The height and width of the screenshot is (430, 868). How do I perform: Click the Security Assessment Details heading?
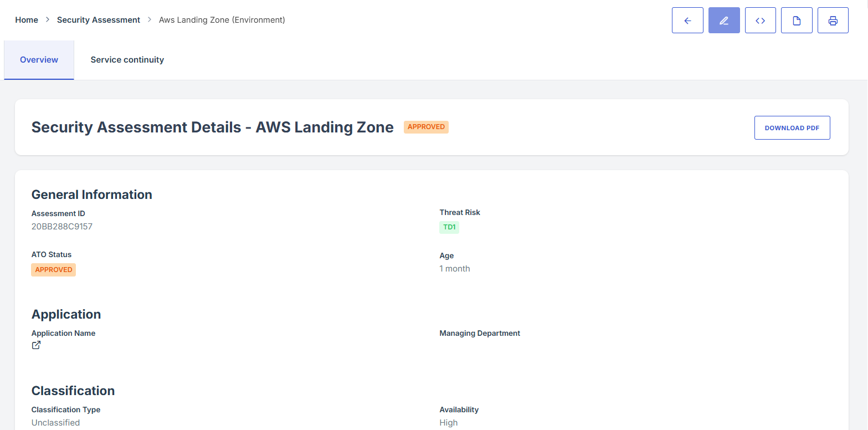212,127
